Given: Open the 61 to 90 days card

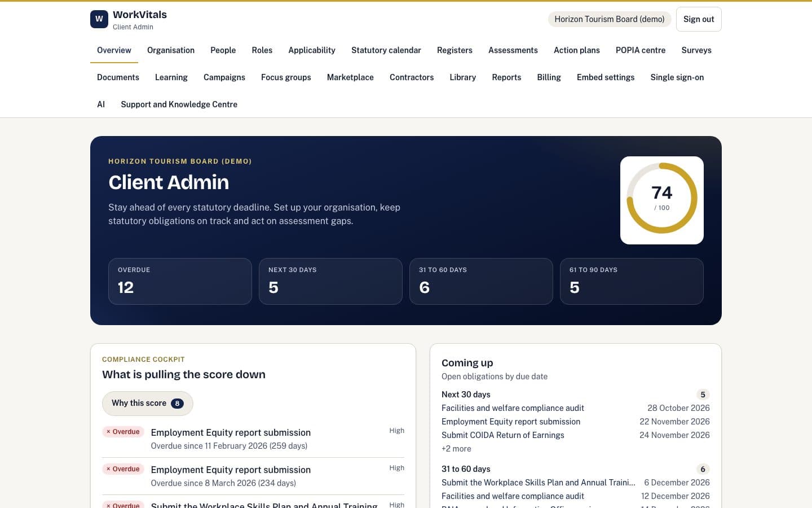Looking at the screenshot, I should pos(632,281).
